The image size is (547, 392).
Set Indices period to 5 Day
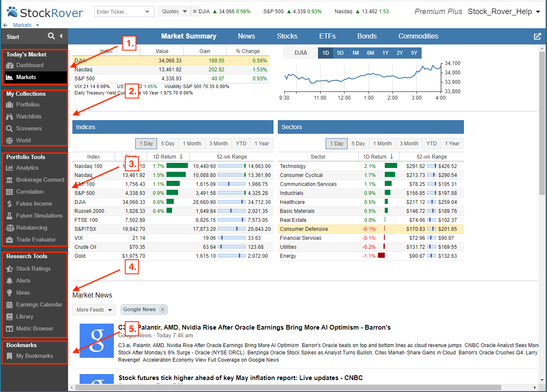coord(167,144)
